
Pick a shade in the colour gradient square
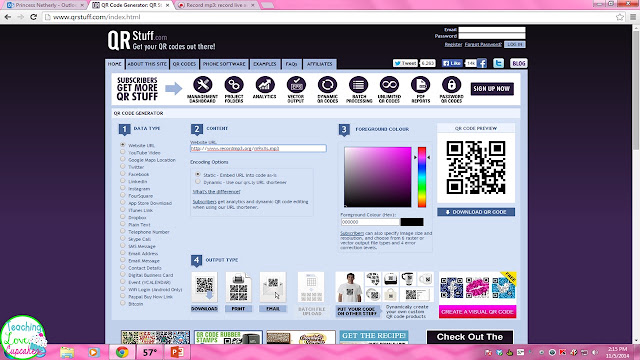click(x=378, y=177)
